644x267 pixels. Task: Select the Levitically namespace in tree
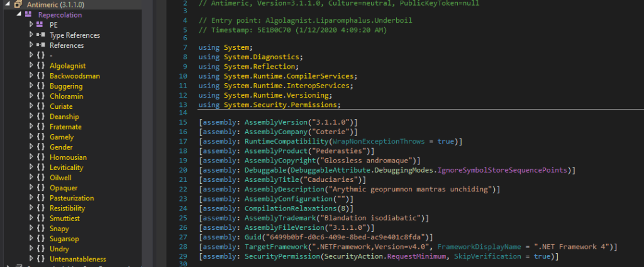tap(66, 168)
